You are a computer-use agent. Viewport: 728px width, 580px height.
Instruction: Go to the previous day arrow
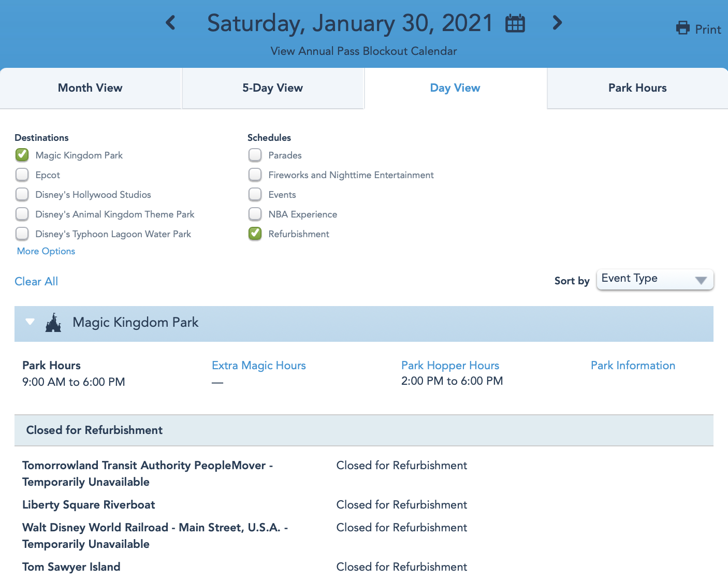[170, 23]
